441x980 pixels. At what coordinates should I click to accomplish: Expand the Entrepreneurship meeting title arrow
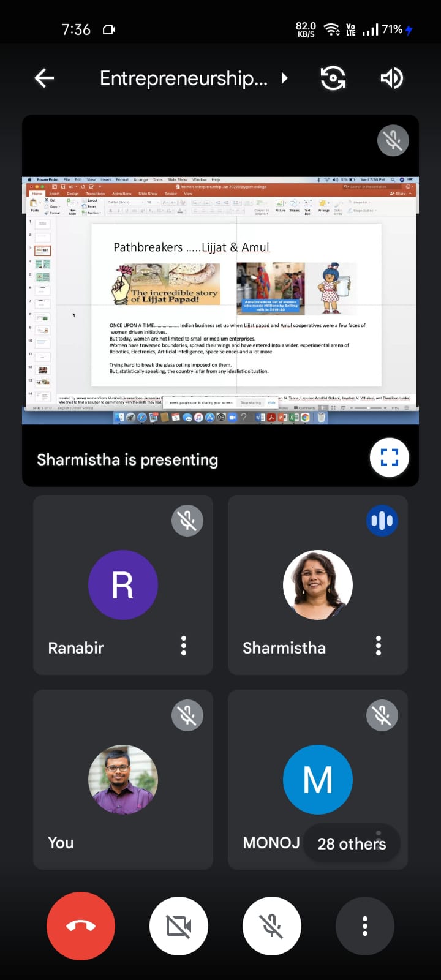pos(284,78)
